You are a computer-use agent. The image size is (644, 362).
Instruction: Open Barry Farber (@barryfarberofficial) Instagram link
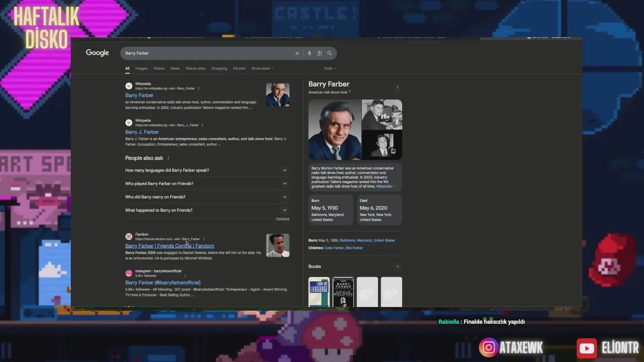[163, 283]
